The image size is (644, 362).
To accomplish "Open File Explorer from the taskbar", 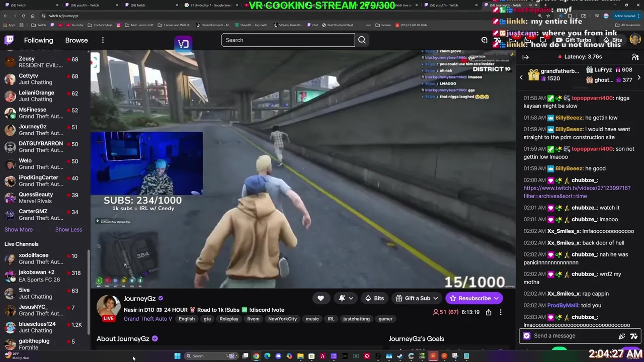I will pos(300,356).
